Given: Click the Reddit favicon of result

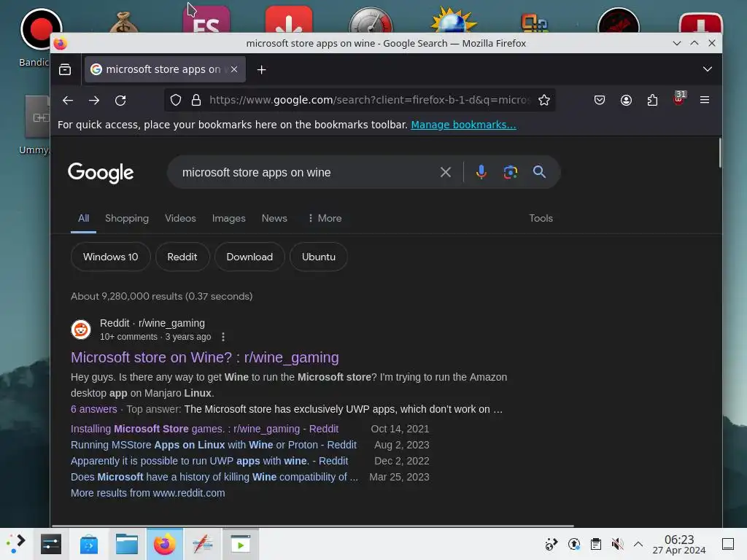Looking at the screenshot, I should coord(80,330).
